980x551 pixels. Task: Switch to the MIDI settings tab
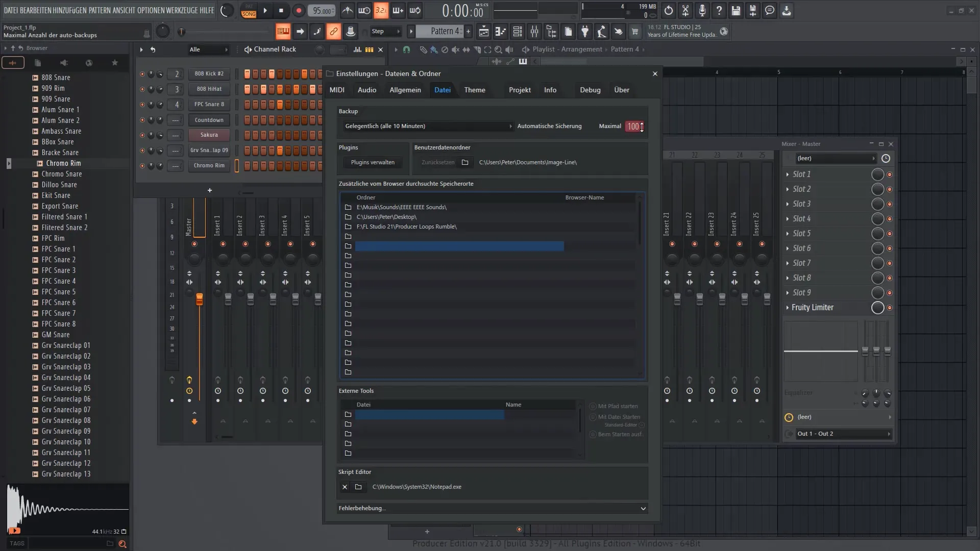pos(337,90)
